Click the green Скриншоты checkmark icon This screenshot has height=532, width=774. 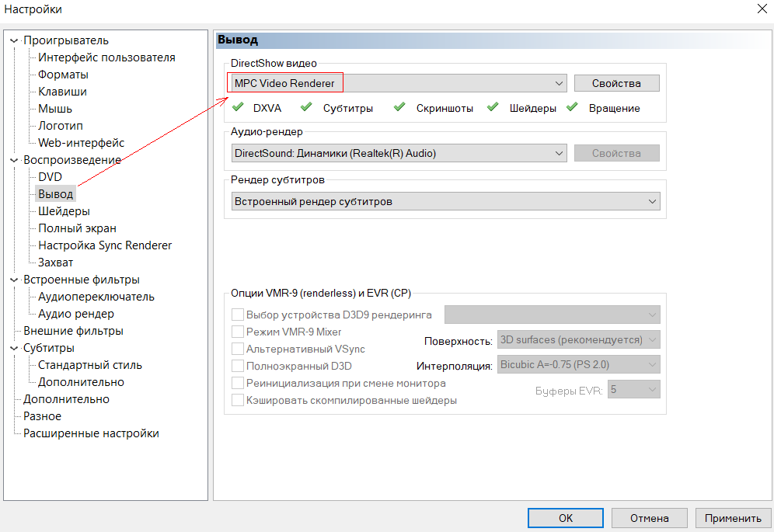399,106
